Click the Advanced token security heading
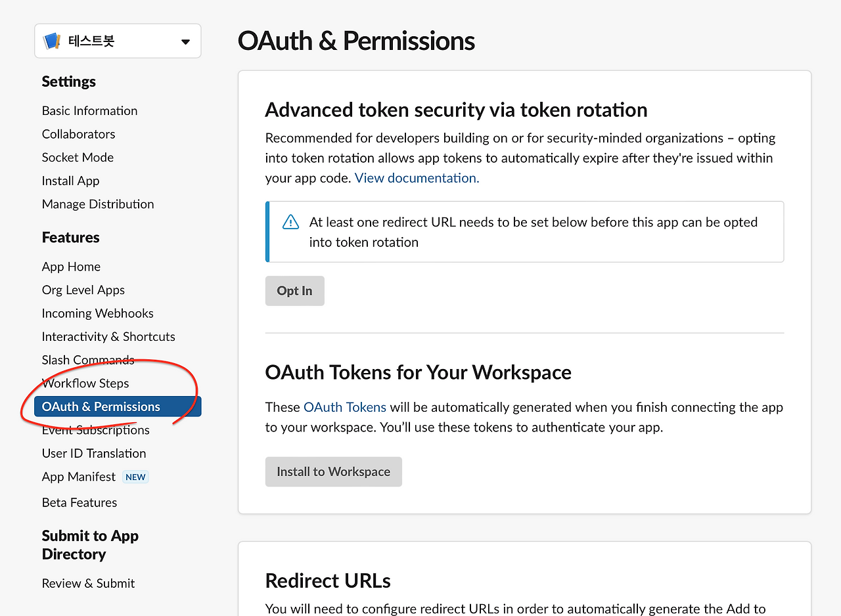 coord(456,110)
